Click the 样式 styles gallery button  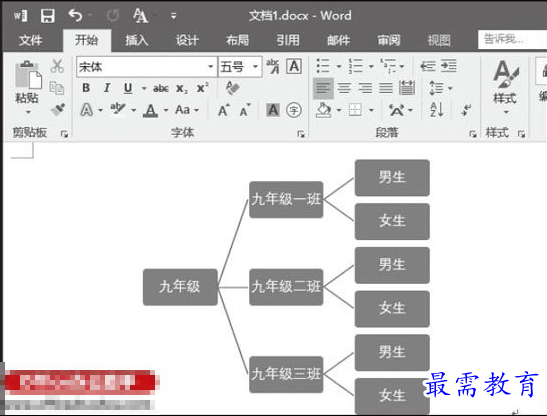point(505,87)
